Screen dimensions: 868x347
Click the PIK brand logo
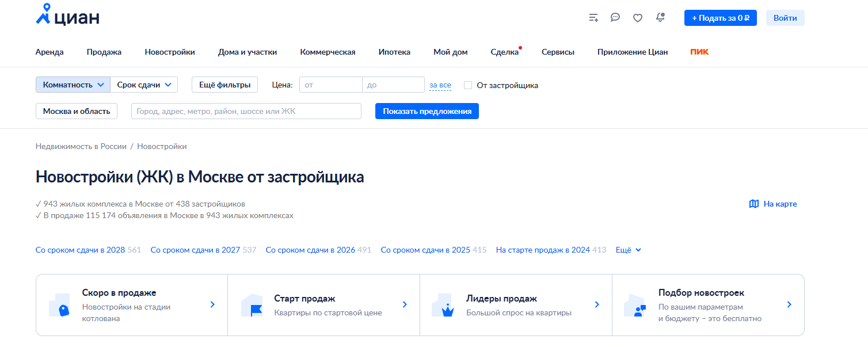point(699,52)
